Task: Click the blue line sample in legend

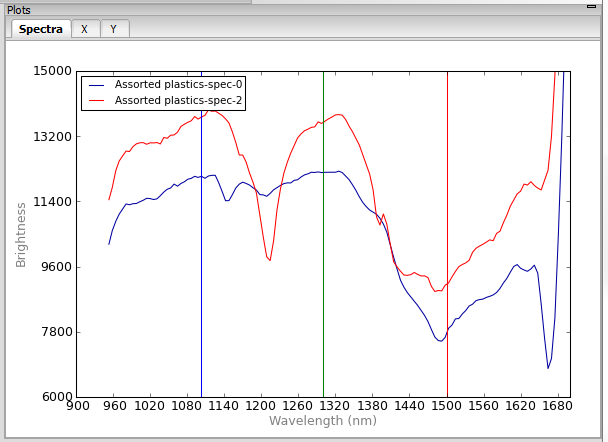Action: click(x=97, y=85)
